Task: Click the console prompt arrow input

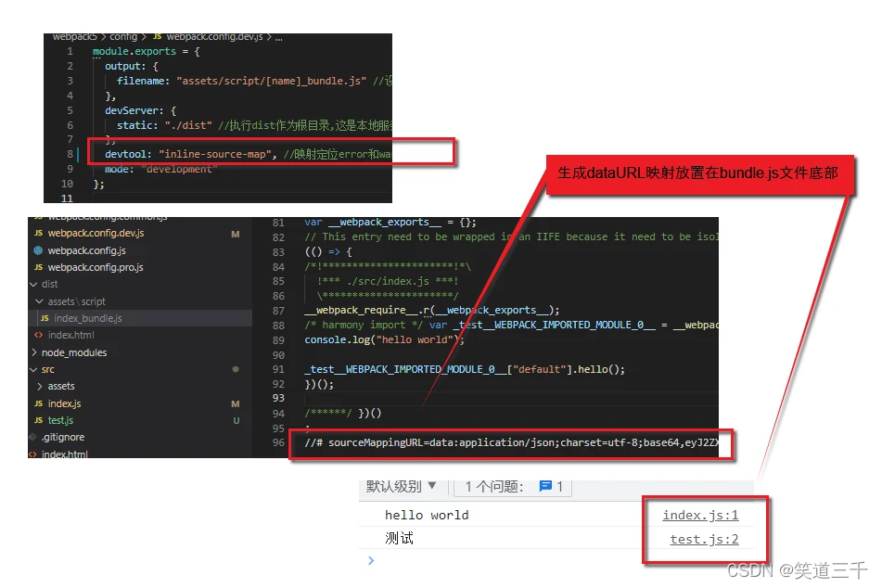Action: [371, 560]
